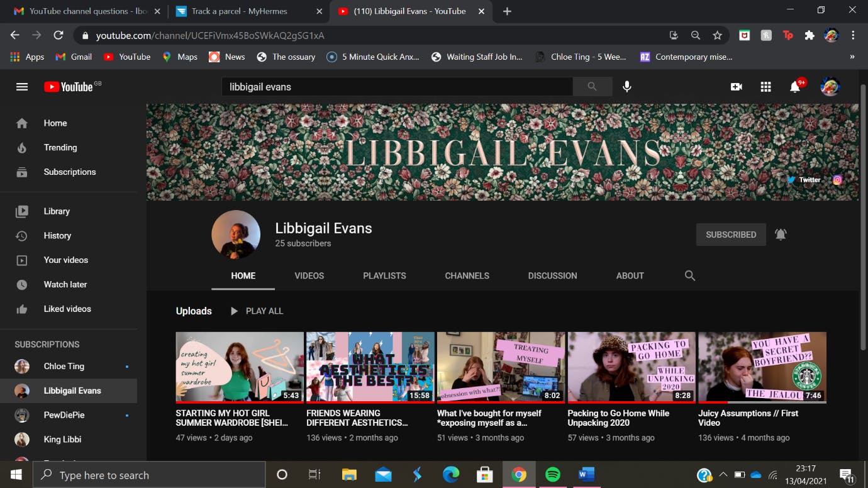
Task: Toggle channel notification bell beside Subscribed
Action: [781, 235]
